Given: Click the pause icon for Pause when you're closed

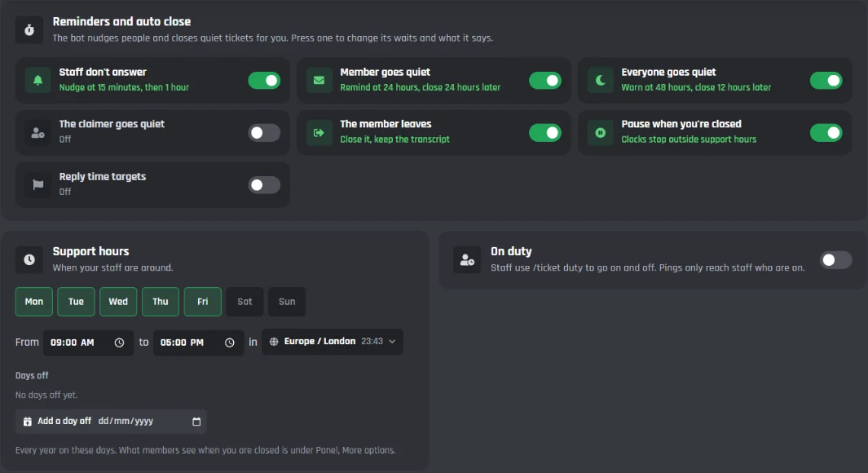Looking at the screenshot, I should (600, 132).
